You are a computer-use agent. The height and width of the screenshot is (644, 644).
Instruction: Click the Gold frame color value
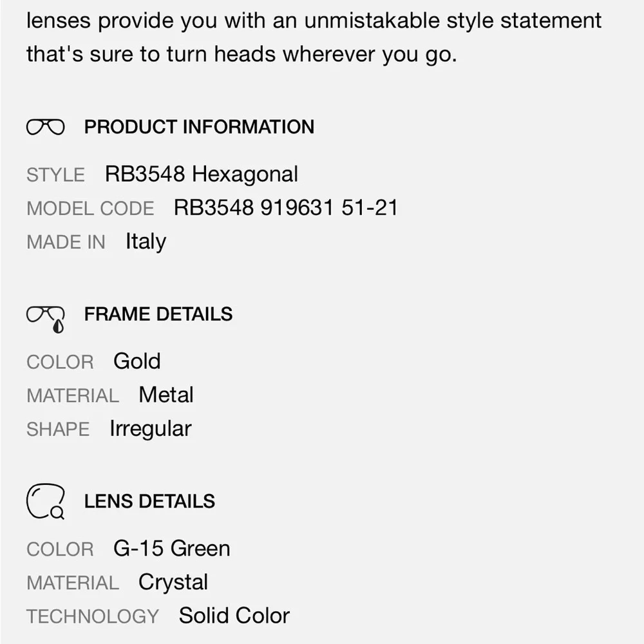137,361
